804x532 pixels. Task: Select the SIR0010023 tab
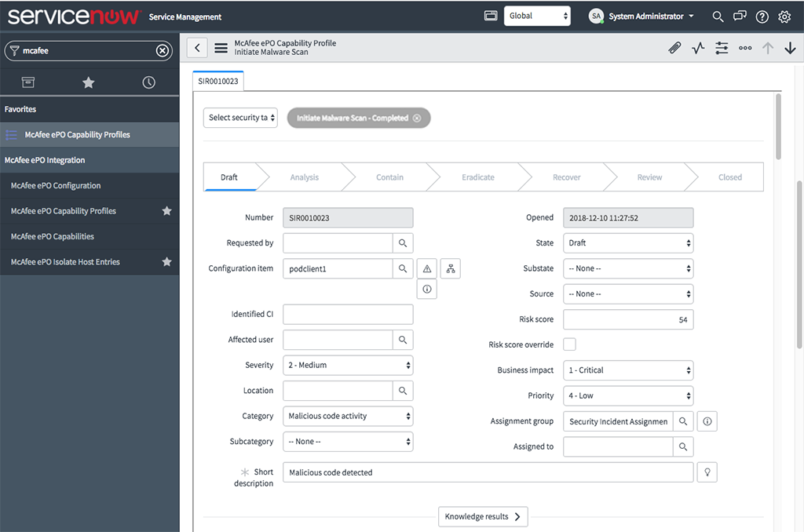pyautogui.click(x=218, y=81)
